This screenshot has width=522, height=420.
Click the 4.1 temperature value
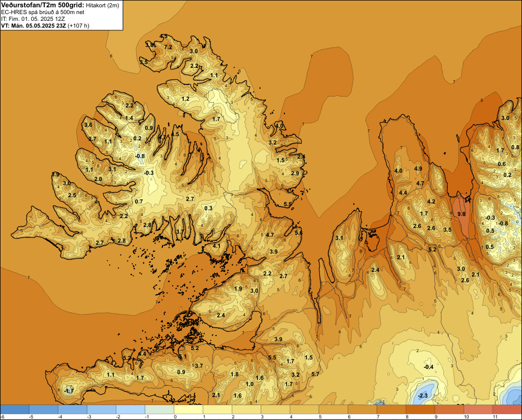(x=217, y=246)
